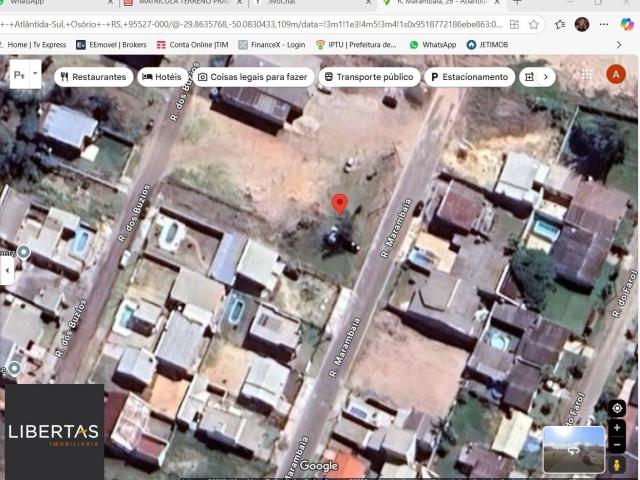
Task: Show Transporte público places
Action: click(x=369, y=77)
